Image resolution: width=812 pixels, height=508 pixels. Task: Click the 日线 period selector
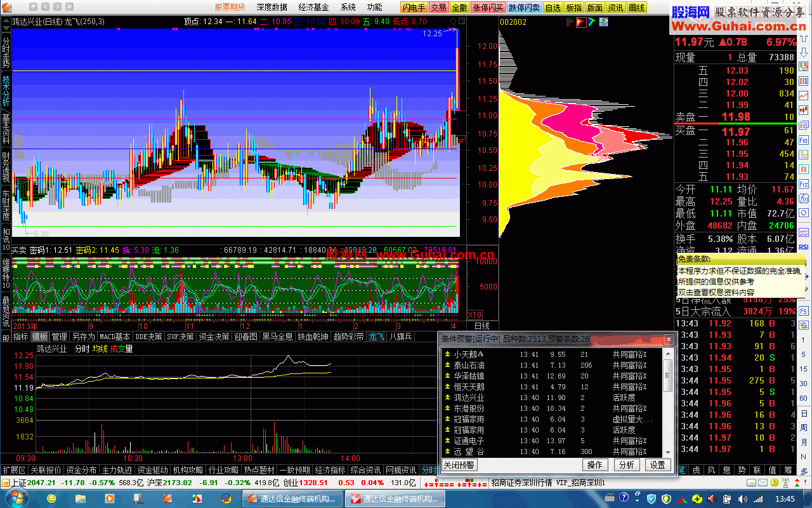tap(481, 326)
